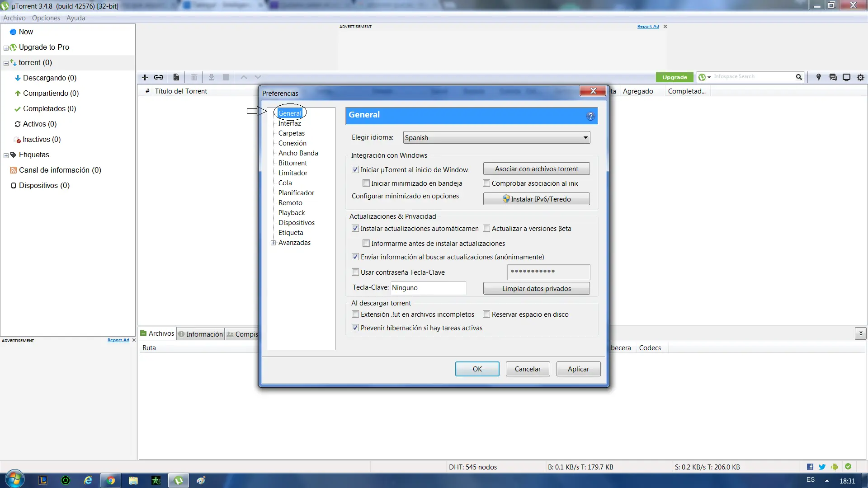Toggle Prevenir hibernación si hay tareas activas
The width and height of the screenshot is (868, 488).
click(355, 328)
